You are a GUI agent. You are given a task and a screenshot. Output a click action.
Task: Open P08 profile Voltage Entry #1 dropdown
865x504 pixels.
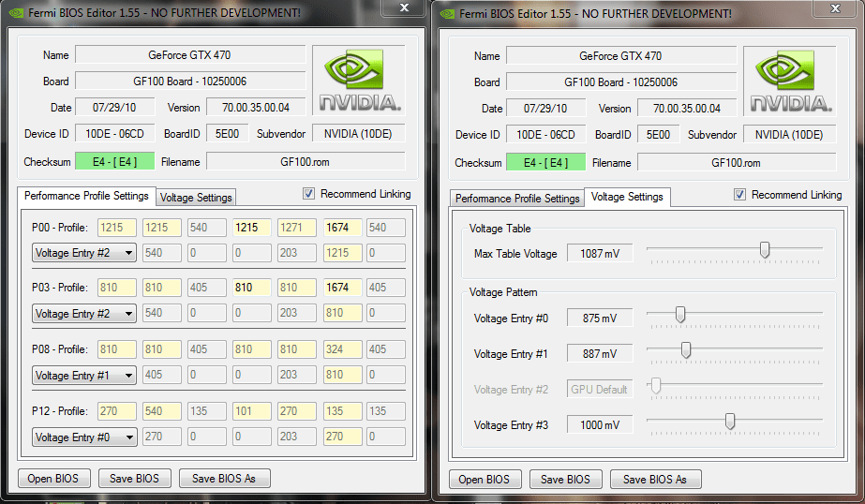tap(84, 375)
